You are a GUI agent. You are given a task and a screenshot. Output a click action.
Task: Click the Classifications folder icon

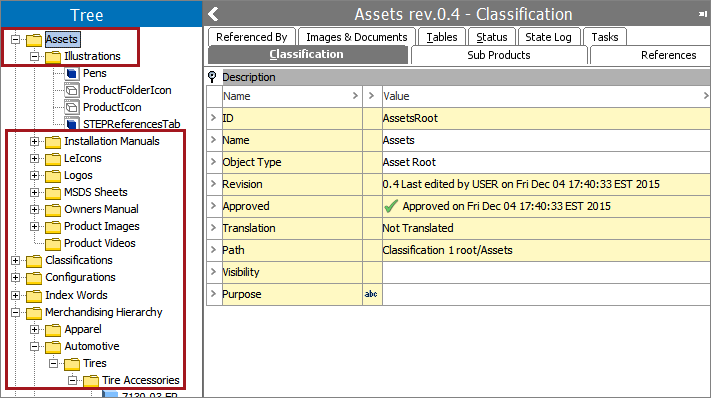34,261
